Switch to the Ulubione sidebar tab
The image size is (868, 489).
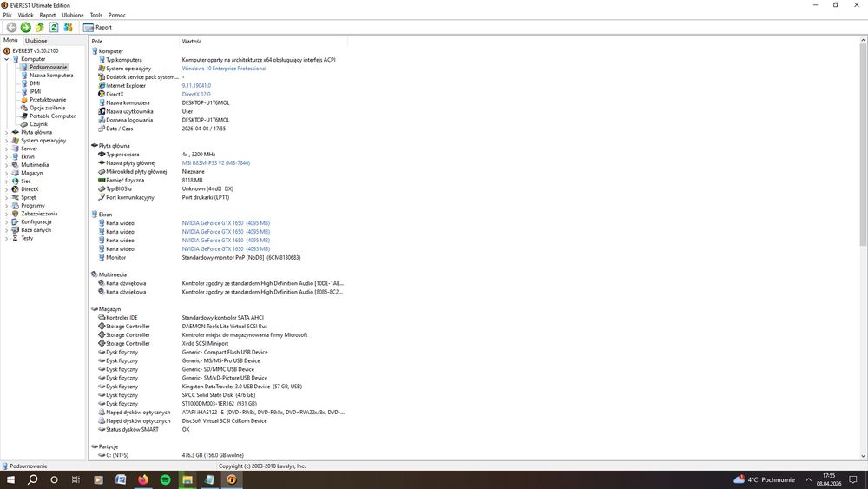point(36,41)
